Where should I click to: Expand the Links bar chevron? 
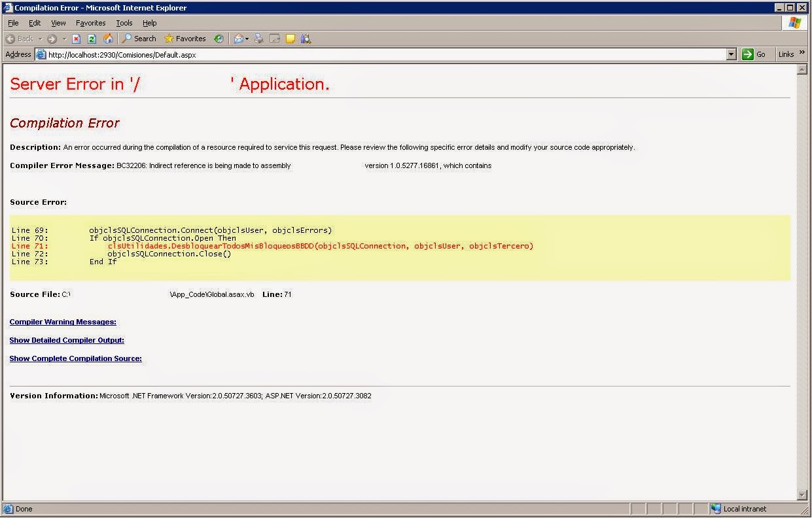click(803, 54)
